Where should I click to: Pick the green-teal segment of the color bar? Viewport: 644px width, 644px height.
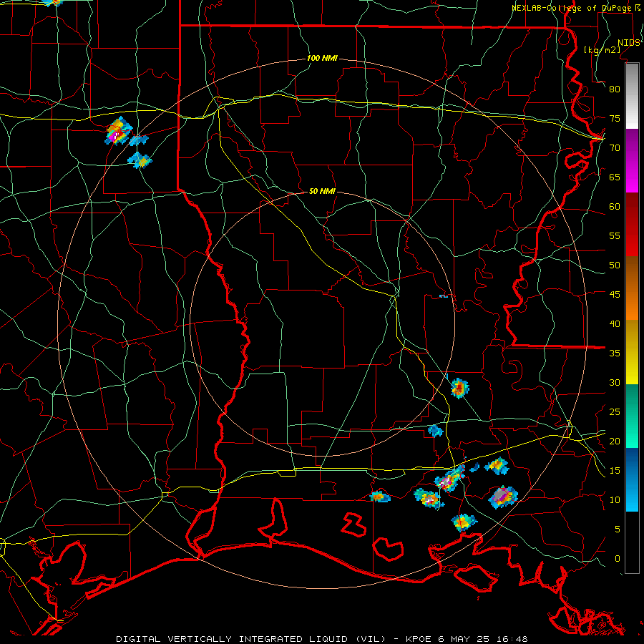(x=632, y=416)
